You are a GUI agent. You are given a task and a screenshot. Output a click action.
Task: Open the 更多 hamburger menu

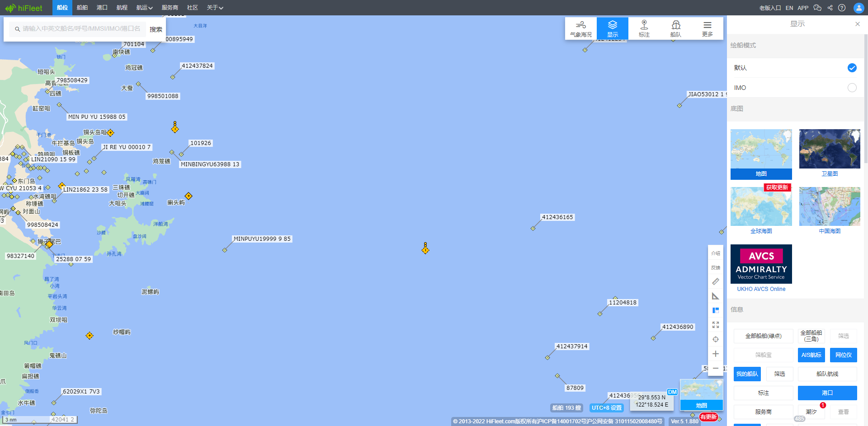[x=708, y=28]
